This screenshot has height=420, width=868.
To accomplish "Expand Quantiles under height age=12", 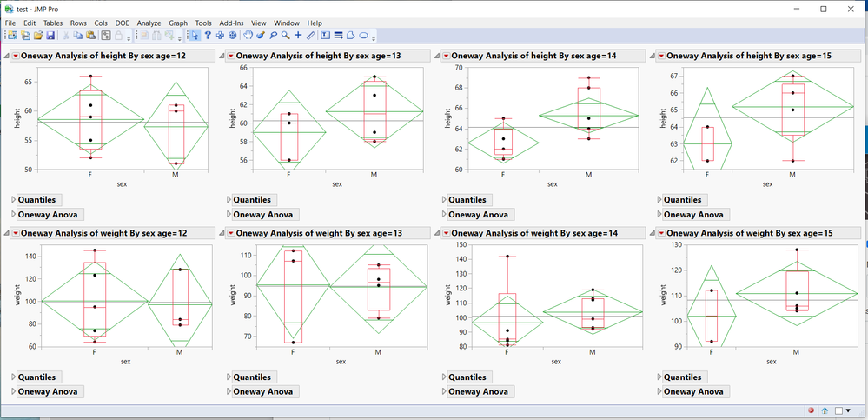I will pyautogui.click(x=14, y=200).
